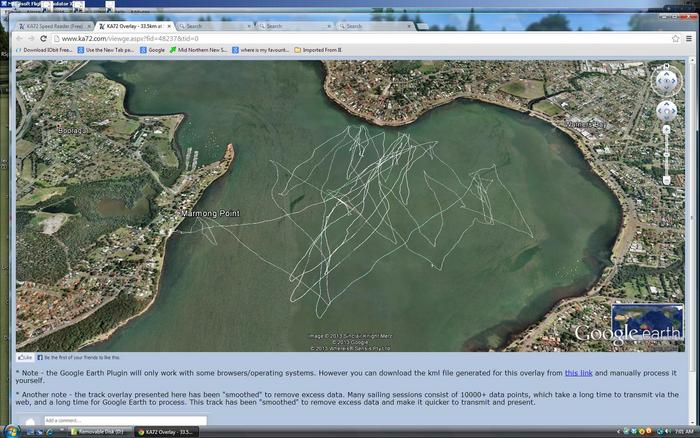Switch to the KA72 Speed Reader tab
Screen dimensions: 700x438
pos(55,26)
